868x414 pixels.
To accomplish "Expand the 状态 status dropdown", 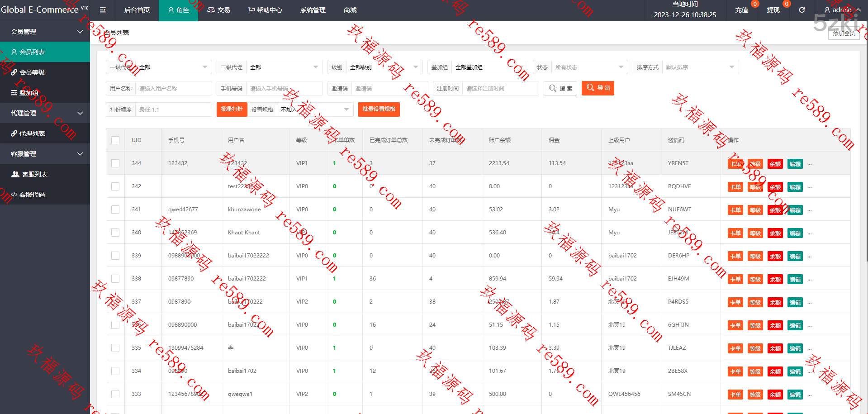I will click(x=589, y=67).
